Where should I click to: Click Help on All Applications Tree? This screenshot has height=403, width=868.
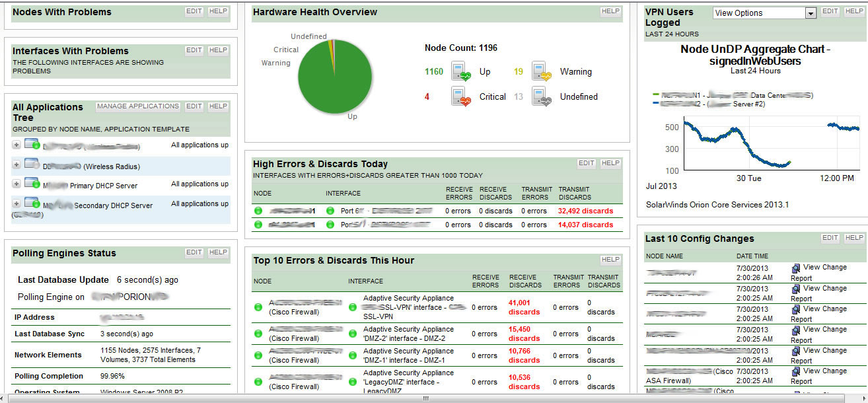click(218, 106)
